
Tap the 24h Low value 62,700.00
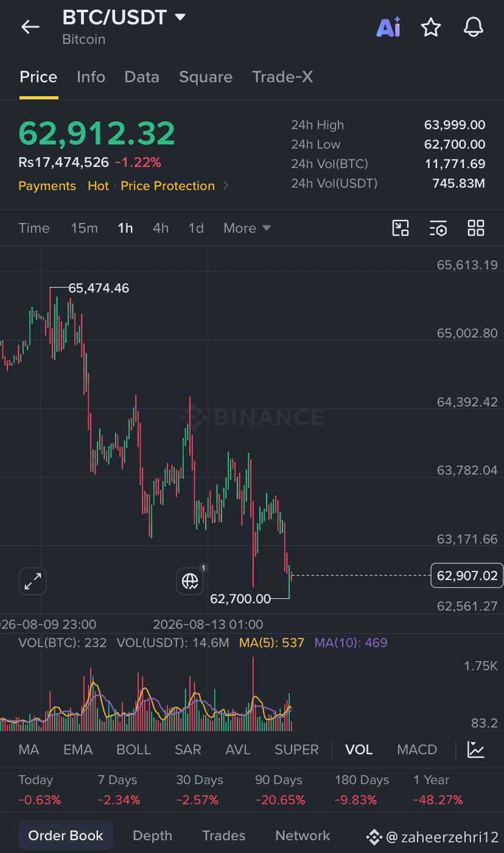[455, 144]
